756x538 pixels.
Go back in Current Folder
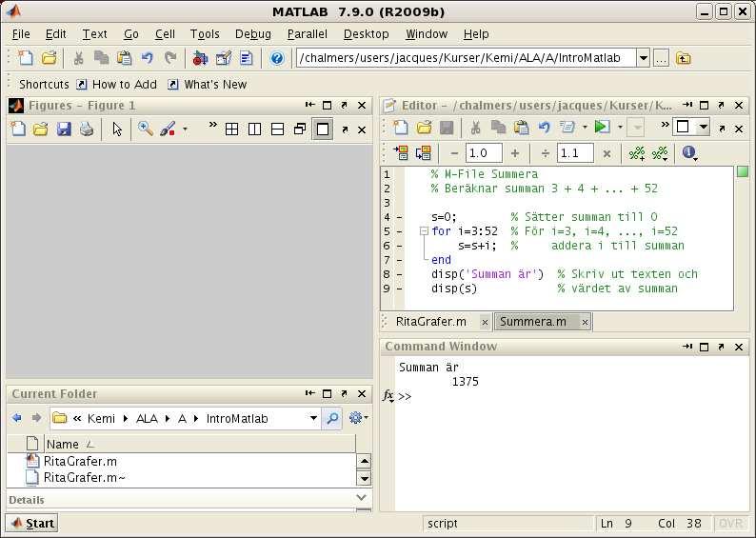click(x=17, y=418)
